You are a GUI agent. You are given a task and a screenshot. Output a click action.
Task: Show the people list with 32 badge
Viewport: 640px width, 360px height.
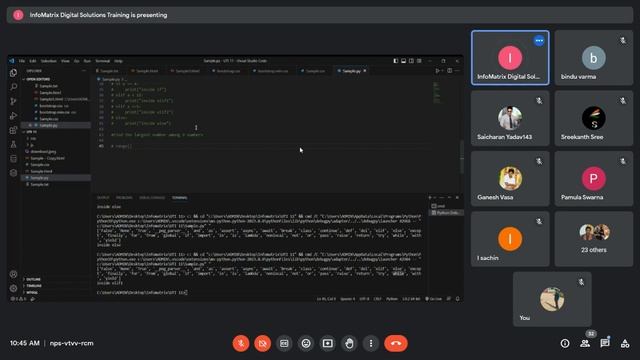pos(585,343)
